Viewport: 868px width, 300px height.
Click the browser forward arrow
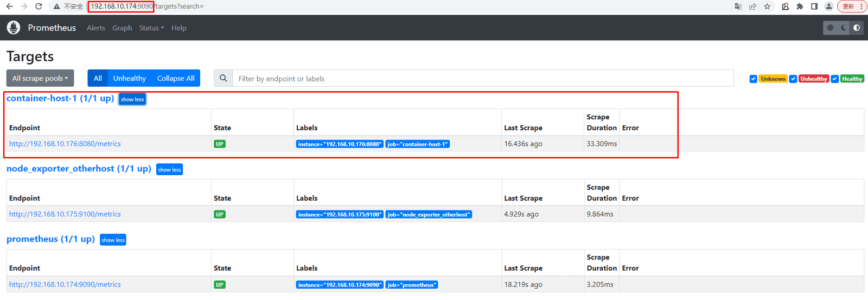[24, 7]
